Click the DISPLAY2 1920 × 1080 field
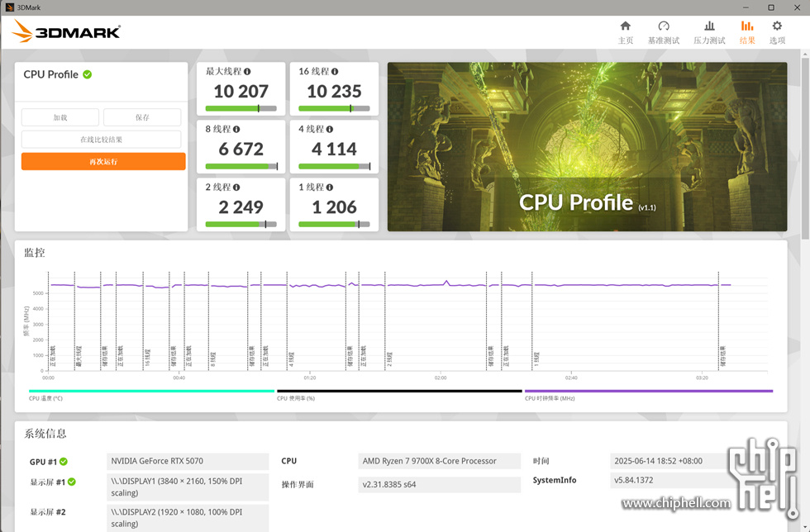Viewport: 810px width, 532px height. (x=188, y=517)
